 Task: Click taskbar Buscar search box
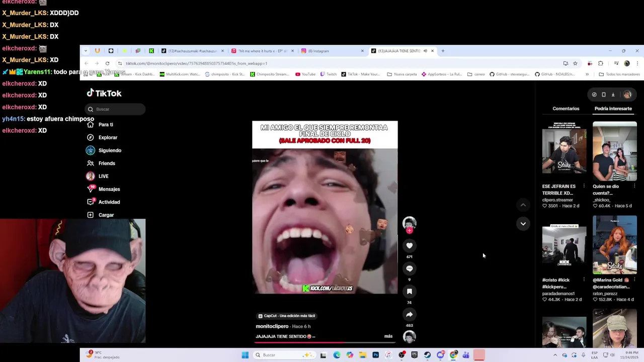[284, 355]
